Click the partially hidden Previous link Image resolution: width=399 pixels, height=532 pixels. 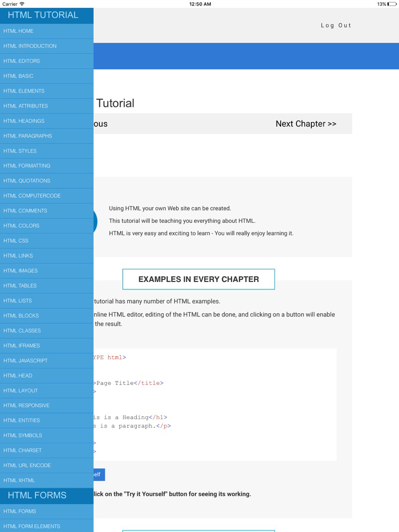click(x=100, y=124)
